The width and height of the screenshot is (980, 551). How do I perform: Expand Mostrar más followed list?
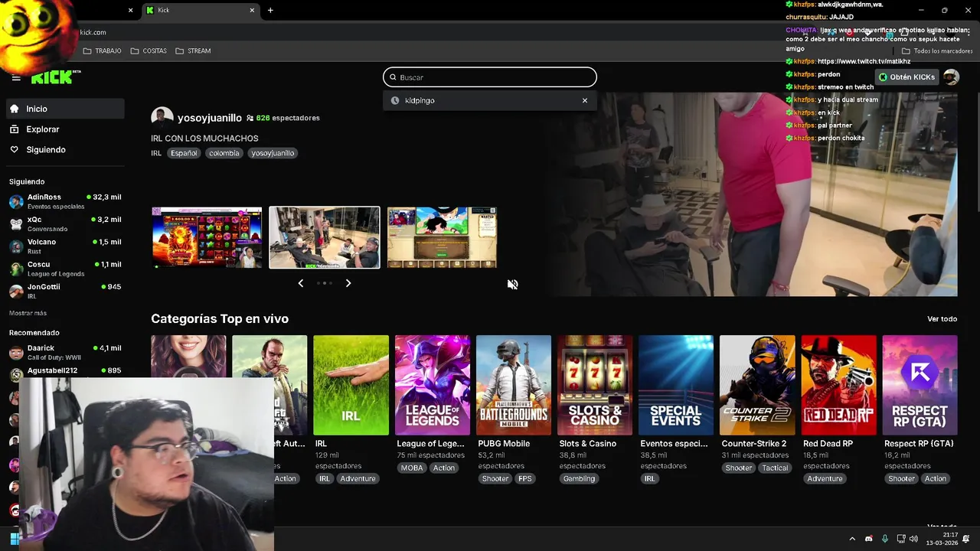tap(28, 313)
